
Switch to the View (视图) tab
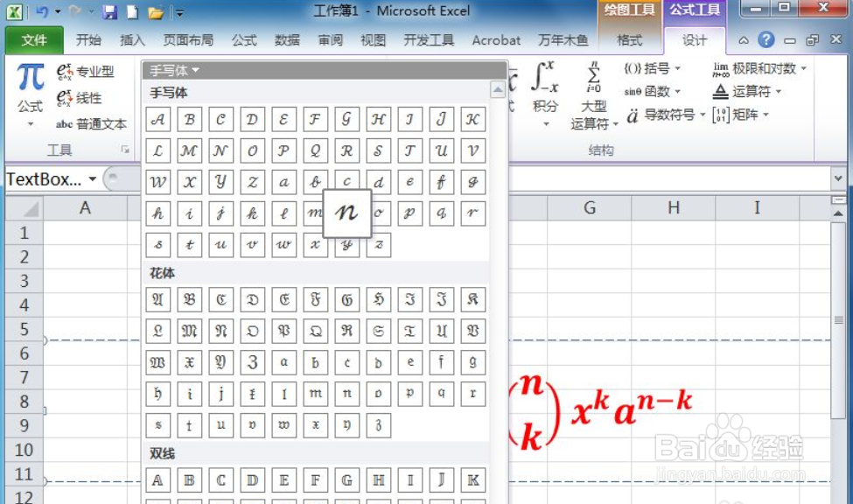point(374,40)
